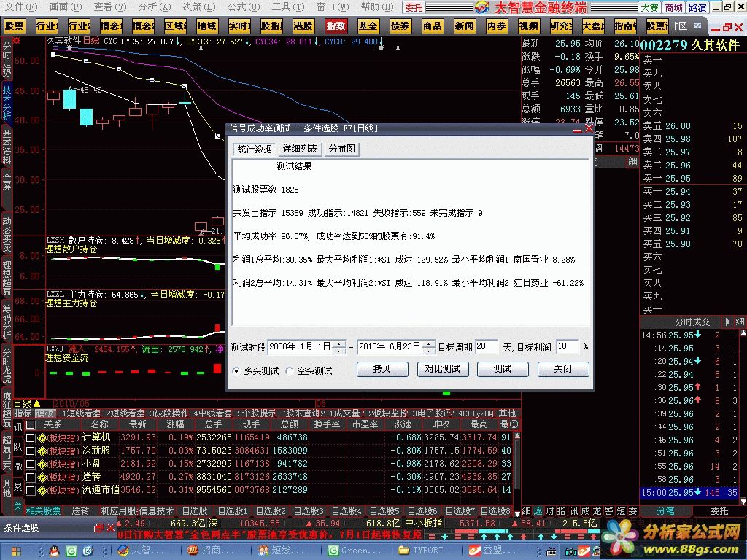Click the 拷贝 button
747x560 pixels.
(x=382, y=369)
